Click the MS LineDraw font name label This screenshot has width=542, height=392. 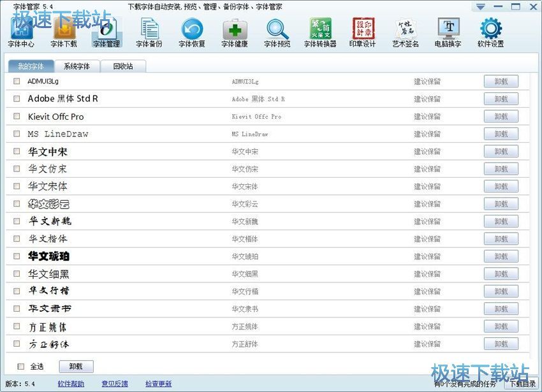(x=249, y=134)
